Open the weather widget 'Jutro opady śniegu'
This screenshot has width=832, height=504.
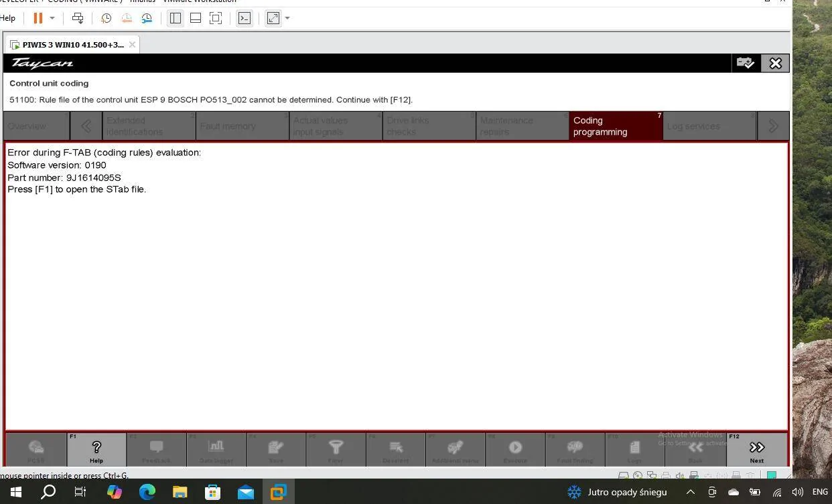pos(617,492)
